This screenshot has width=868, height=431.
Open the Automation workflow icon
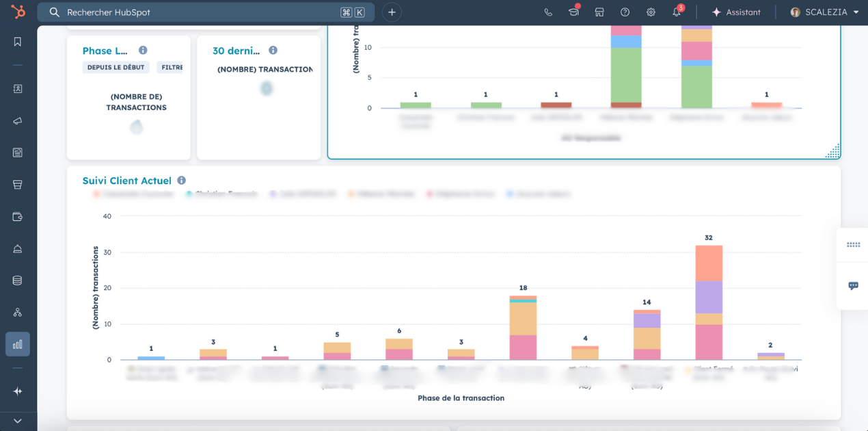click(18, 312)
